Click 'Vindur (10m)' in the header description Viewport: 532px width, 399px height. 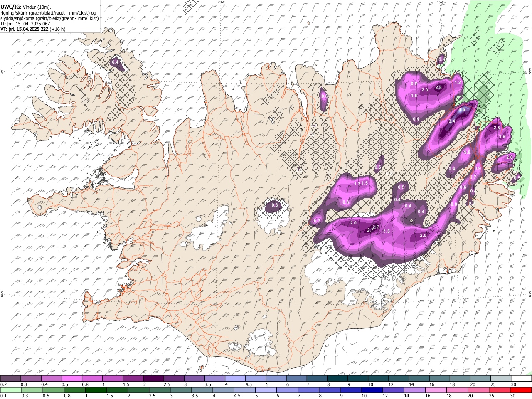(x=37, y=7)
